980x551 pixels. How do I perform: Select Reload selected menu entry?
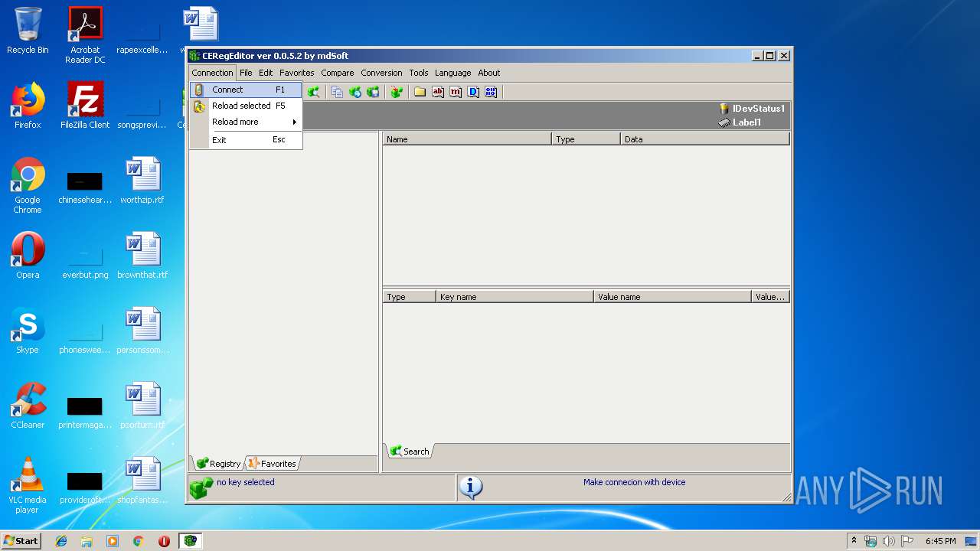click(x=246, y=106)
